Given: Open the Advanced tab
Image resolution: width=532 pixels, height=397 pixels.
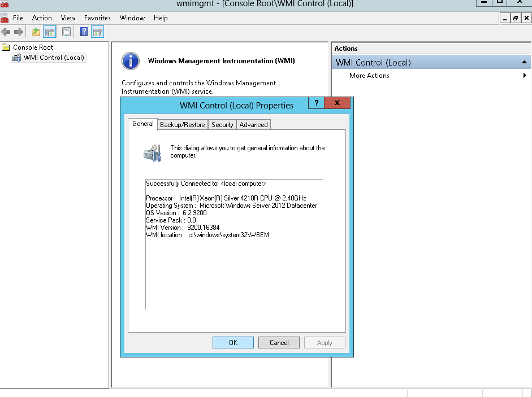Looking at the screenshot, I should [253, 125].
